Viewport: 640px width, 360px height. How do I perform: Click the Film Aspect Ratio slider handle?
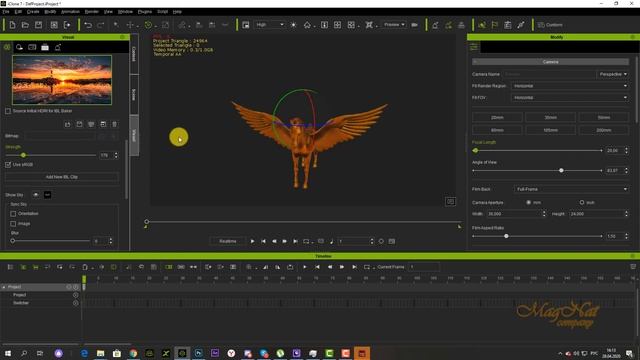point(506,236)
